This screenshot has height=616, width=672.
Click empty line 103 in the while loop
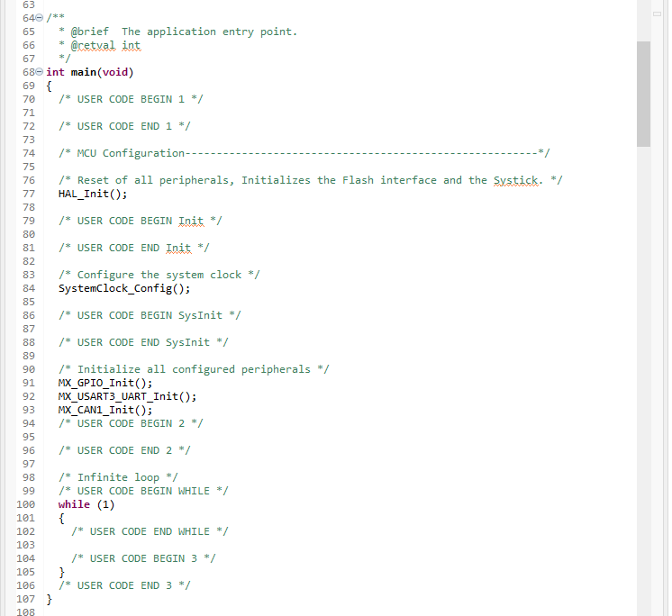point(339,545)
